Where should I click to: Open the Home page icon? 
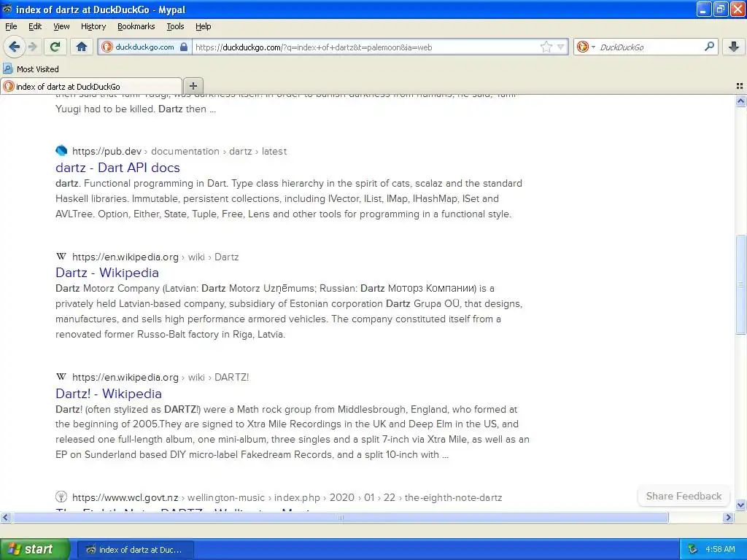pyautogui.click(x=82, y=47)
